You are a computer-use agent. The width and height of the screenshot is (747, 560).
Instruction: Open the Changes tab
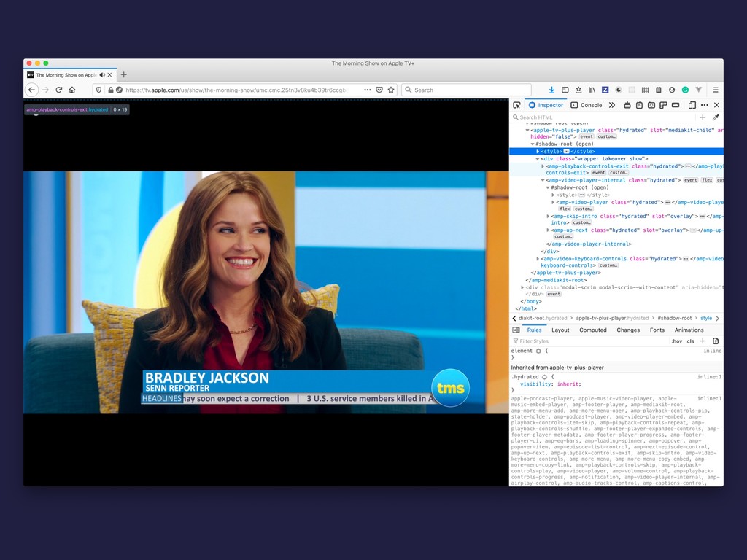(x=628, y=330)
